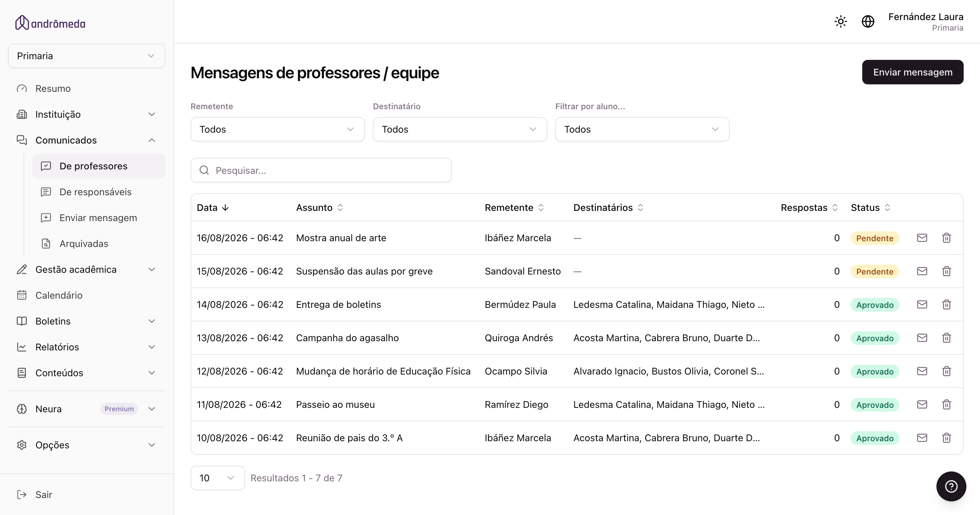This screenshot has height=515, width=980.
Task: Go to Resumo in the sidebar
Action: [87, 89]
